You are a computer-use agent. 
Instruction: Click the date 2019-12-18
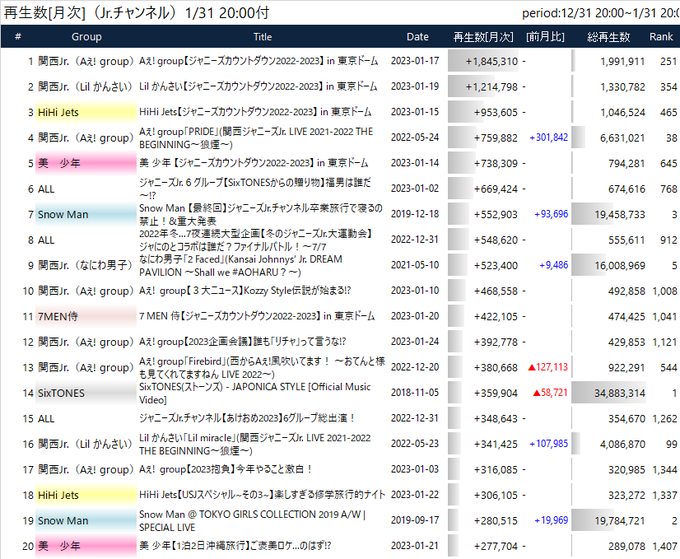coord(415,214)
